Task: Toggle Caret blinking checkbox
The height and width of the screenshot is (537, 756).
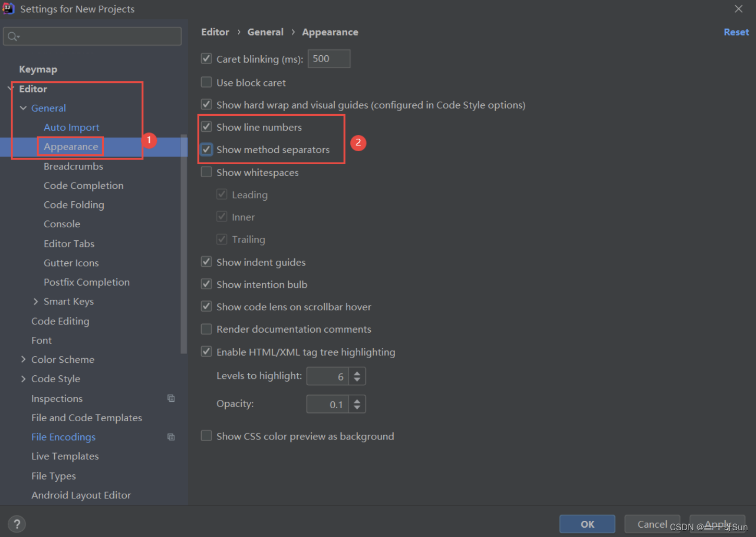Action: click(x=206, y=58)
